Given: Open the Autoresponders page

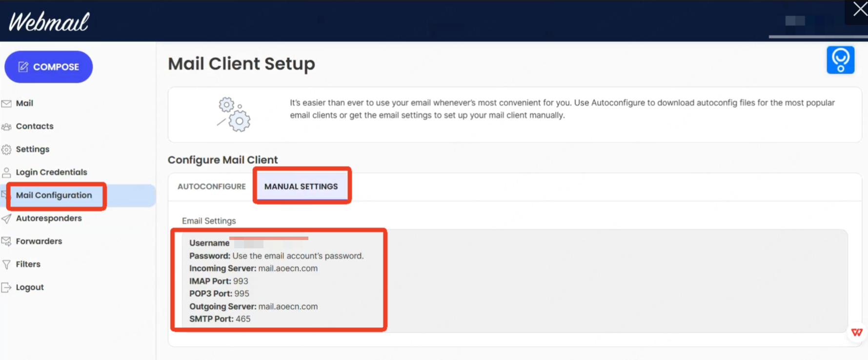Looking at the screenshot, I should pos(49,218).
